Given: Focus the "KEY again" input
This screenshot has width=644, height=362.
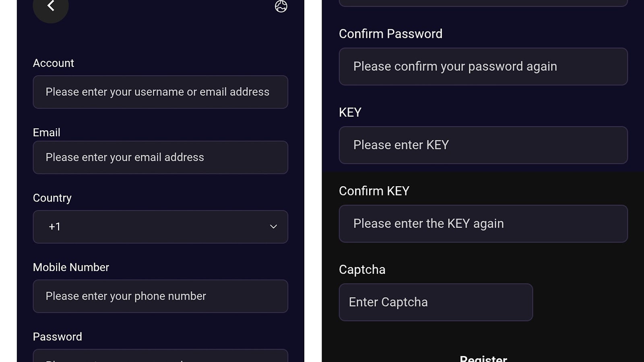Looking at the screenshot, I should pos(483,224).
